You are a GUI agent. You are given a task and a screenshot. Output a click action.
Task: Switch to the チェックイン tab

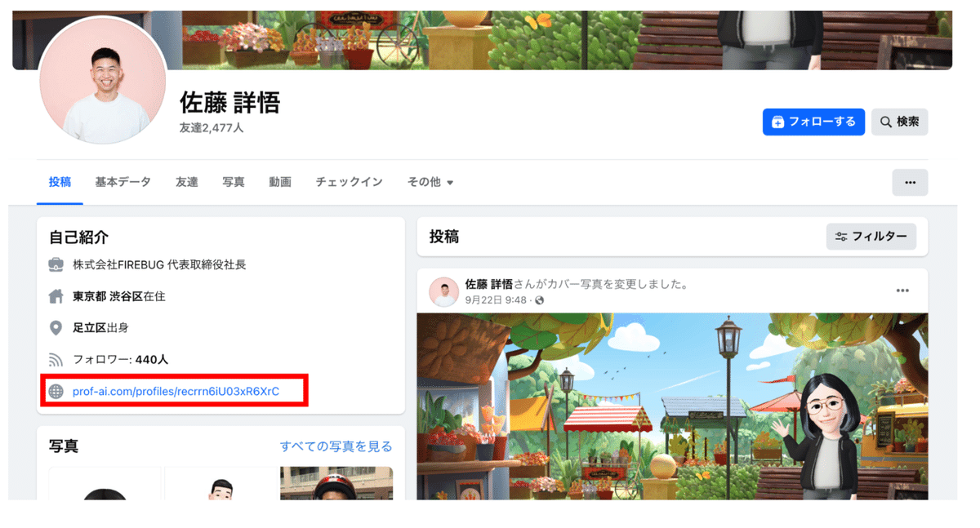(349, 182)
